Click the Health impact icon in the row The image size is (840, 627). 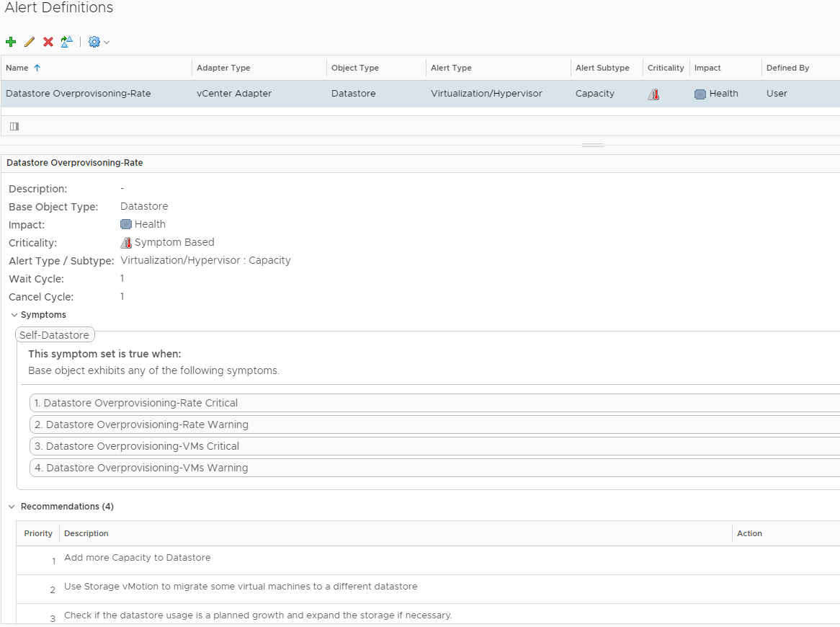pyautogui.click(x=700, y=94)
